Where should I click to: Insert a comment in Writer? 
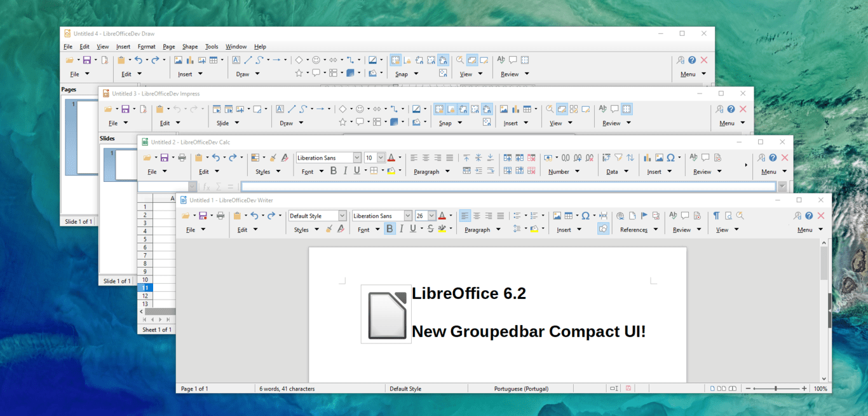684,216
